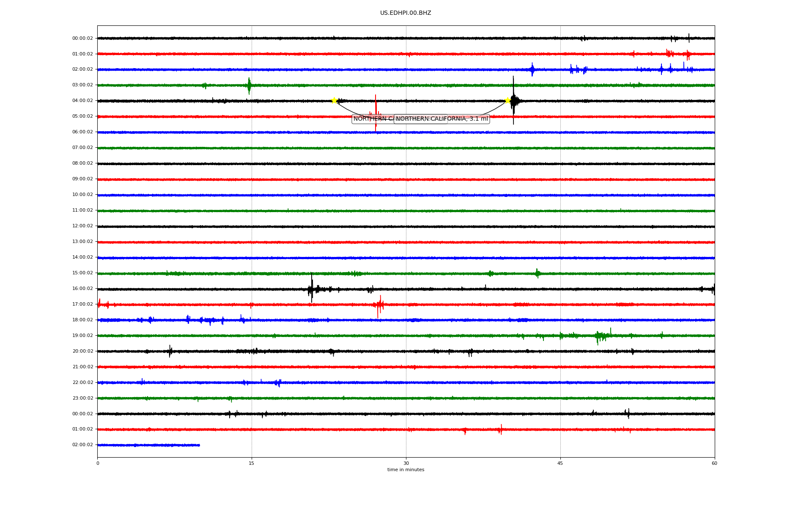This screenshot has width=812, height=508.
Task: Click the large black spike on 04:00:02 trace
Action: tap(513, 100)
